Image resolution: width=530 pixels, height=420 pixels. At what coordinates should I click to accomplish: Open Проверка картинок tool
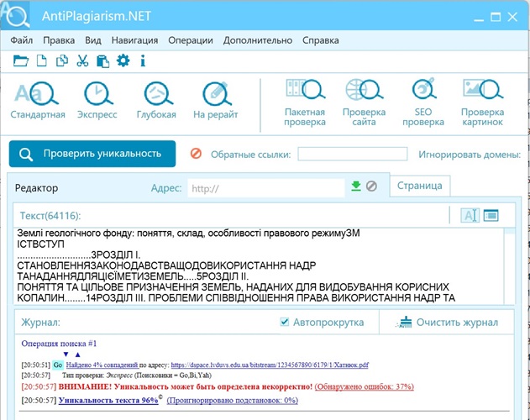point(483,102)
